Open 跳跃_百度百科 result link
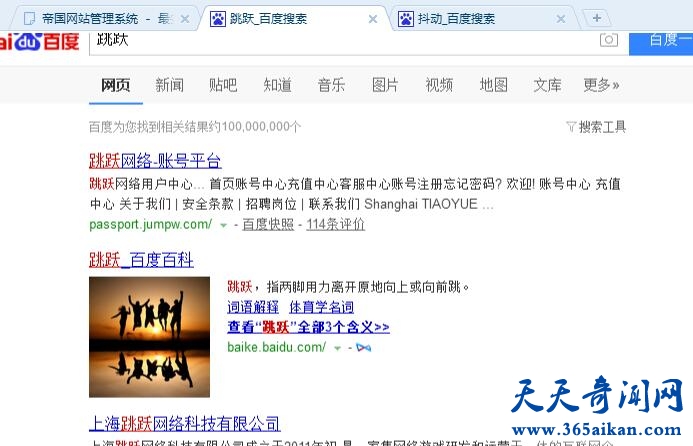 [x=141, y=260]
